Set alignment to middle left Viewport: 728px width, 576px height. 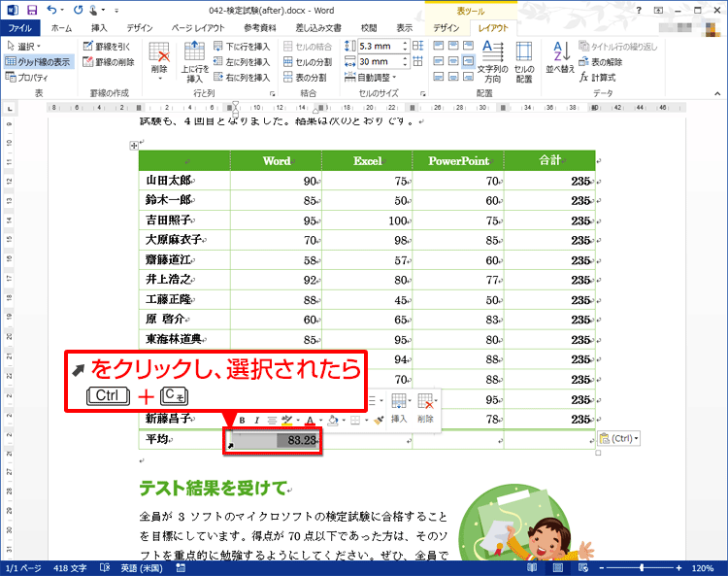[x=439, y=61]
